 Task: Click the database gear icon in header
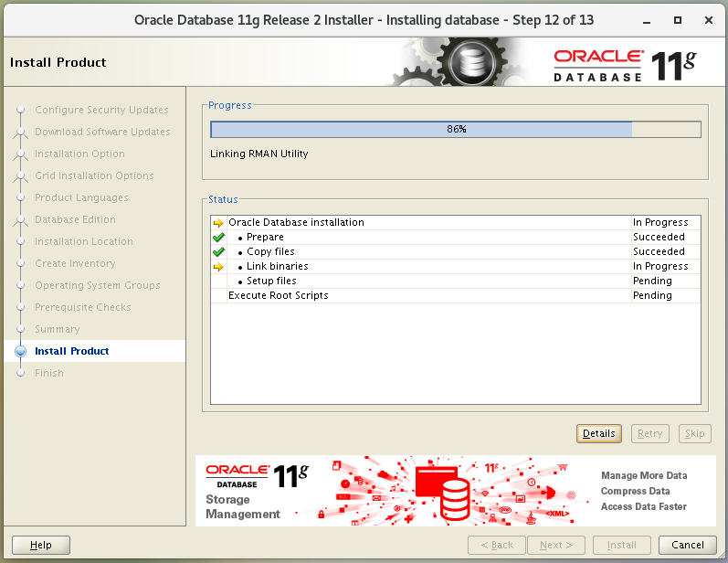tap(472, 62)
